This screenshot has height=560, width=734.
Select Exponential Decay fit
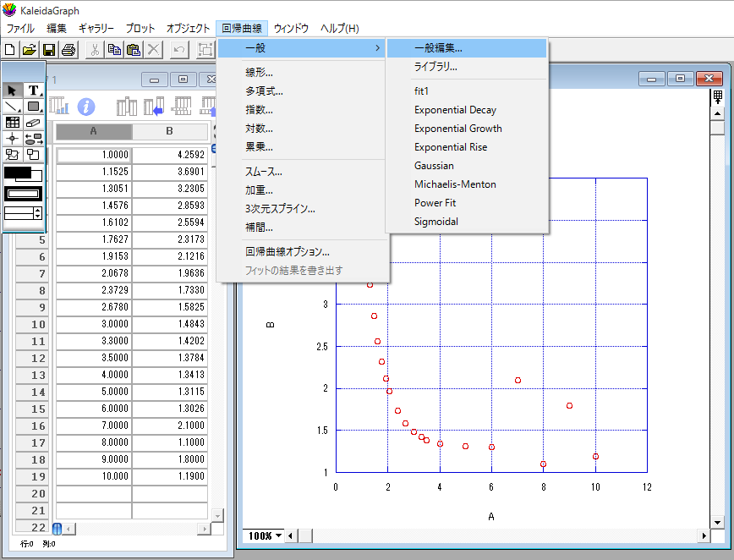467,110
